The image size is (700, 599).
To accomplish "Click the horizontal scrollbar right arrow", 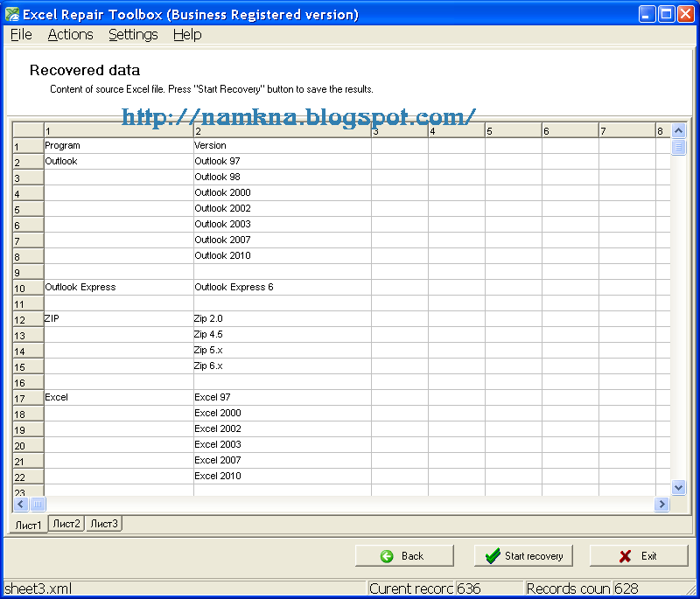I will 661,504.
